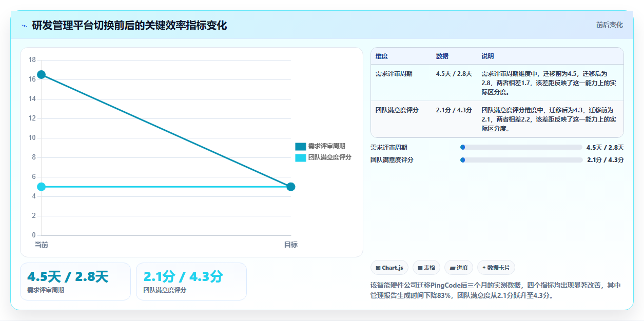Click the lightning icon beside the title
Image resolution: width=644 pixels, height=321 pixels.
tap(24, 26)
